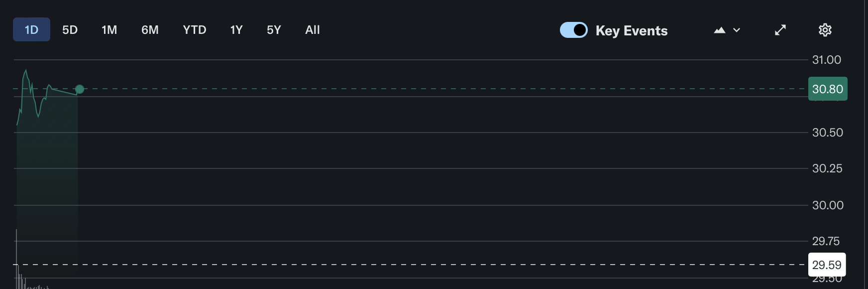Select the 1Y range option

click(236, 30)
